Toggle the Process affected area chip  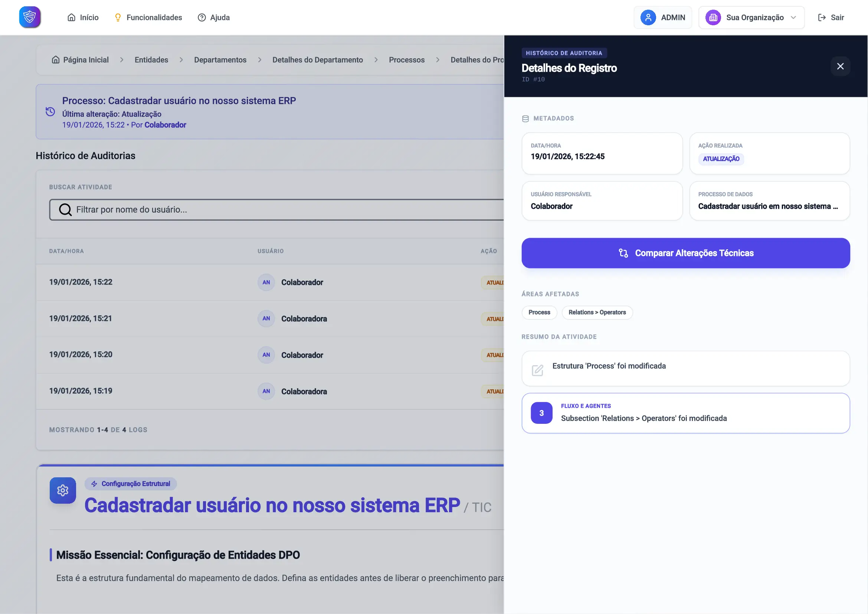pos(539,312)
